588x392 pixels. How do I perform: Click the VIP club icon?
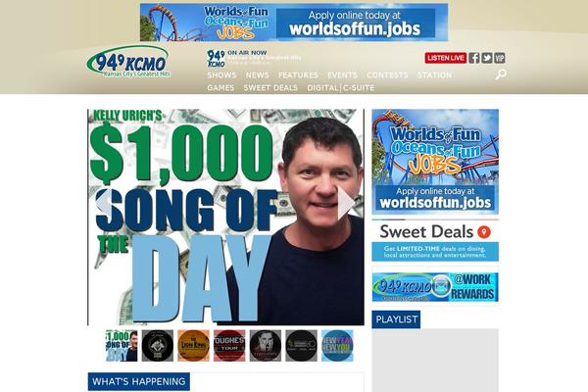pos(500,58)
